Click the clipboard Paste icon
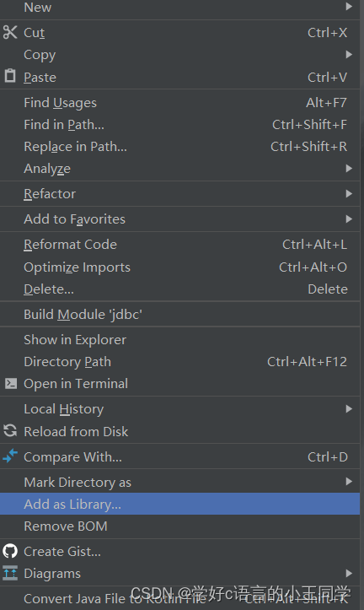 point(10,76)
